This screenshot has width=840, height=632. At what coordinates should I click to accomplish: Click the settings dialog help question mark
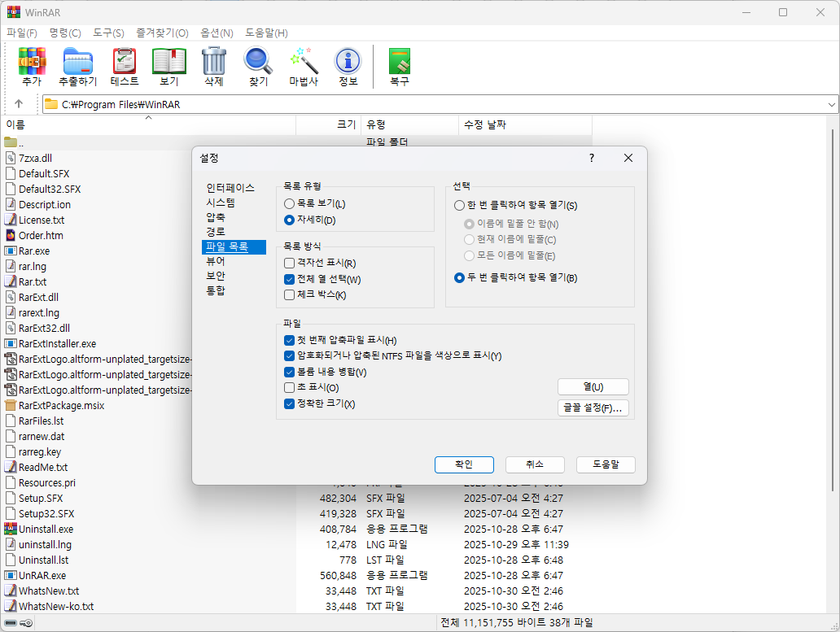click(x=592, y=158)
